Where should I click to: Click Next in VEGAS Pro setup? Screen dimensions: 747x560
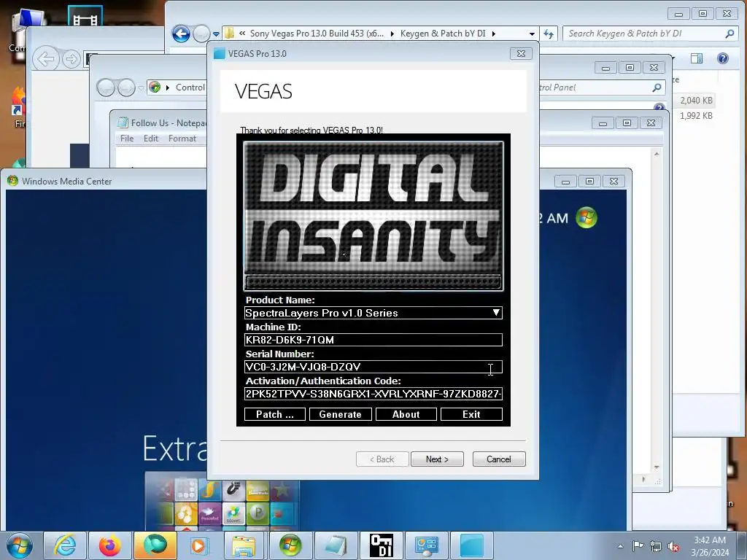(x=437, y=459)
